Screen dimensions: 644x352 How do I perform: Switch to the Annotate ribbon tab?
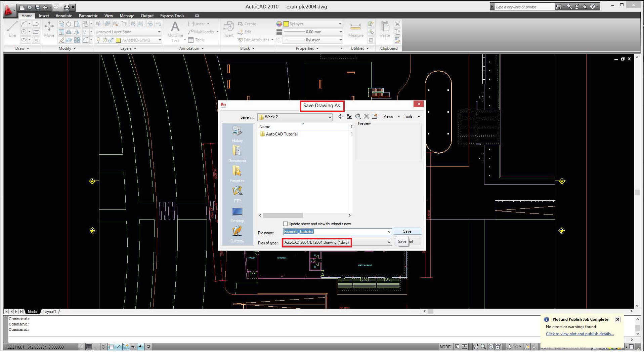(64, 16)
